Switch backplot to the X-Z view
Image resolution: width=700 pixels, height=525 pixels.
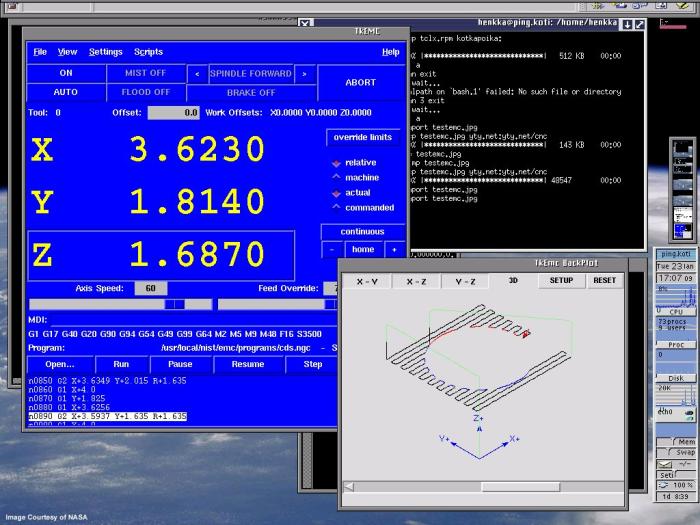click(416, 281)
